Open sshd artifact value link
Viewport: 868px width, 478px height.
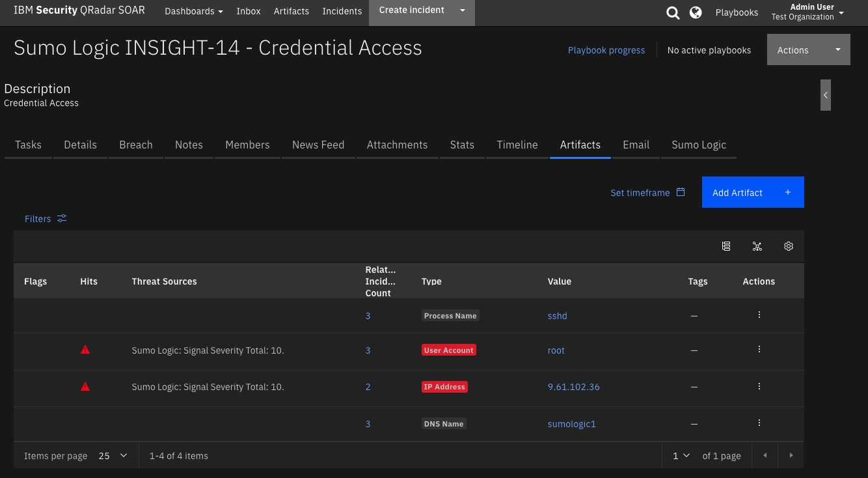click(x=558, y=316)
